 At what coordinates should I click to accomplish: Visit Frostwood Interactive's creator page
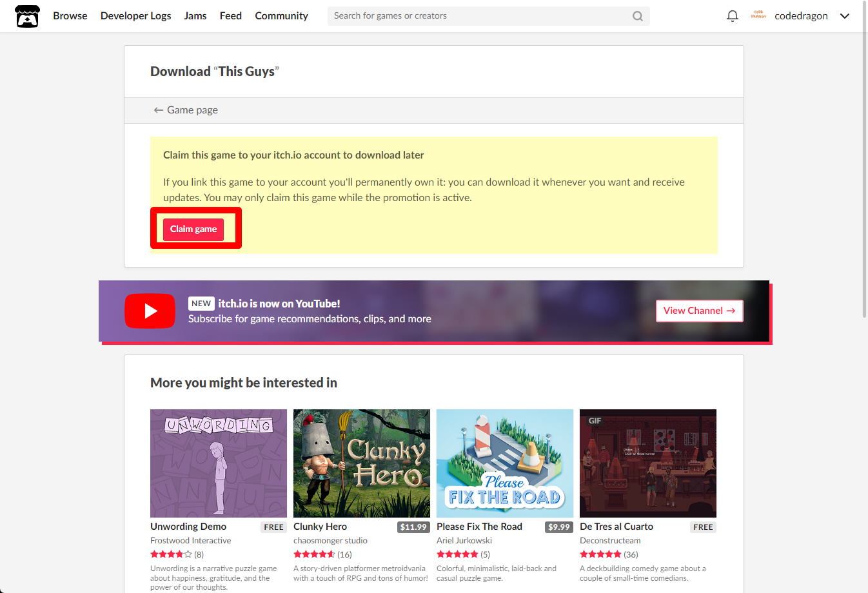191,541
